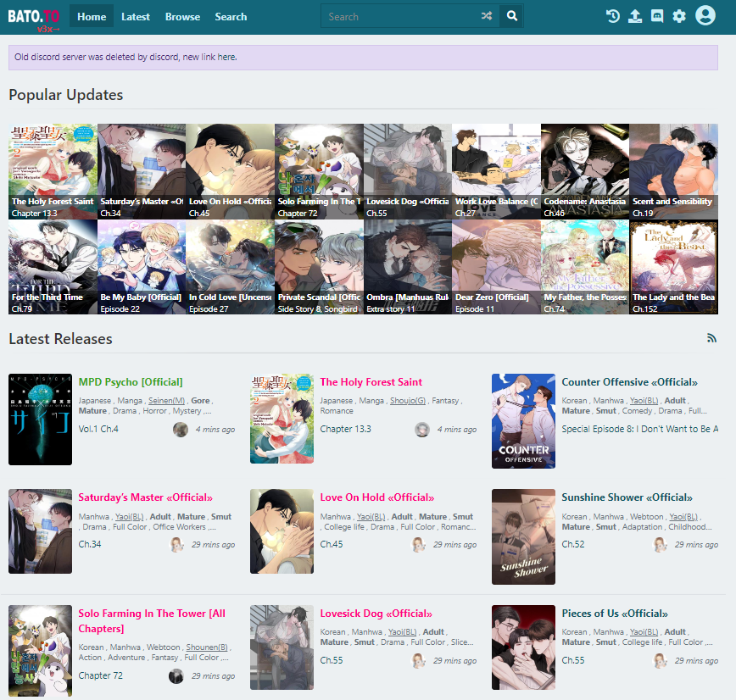
Task: Click uploader avatar beside Sunshine Shower Ch.52
Action: pos(660,545)
